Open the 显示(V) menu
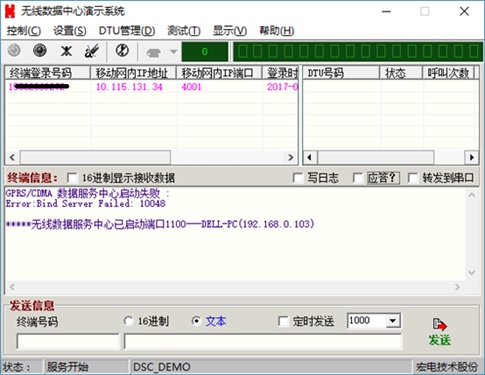 (230, 31)
